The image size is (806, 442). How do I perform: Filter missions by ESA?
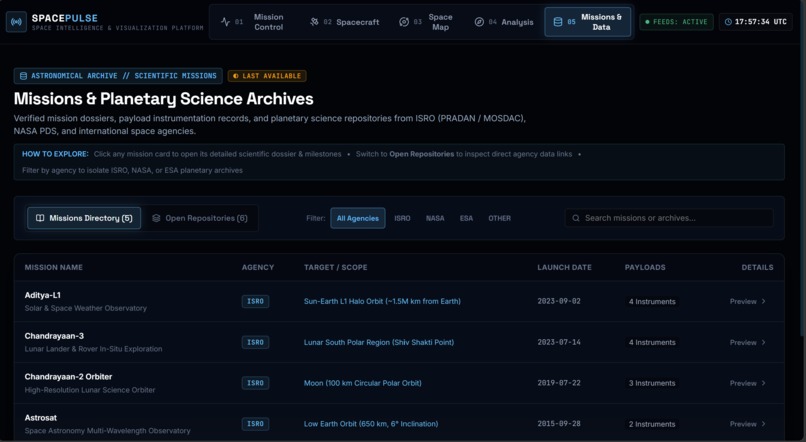coord(466,218)
